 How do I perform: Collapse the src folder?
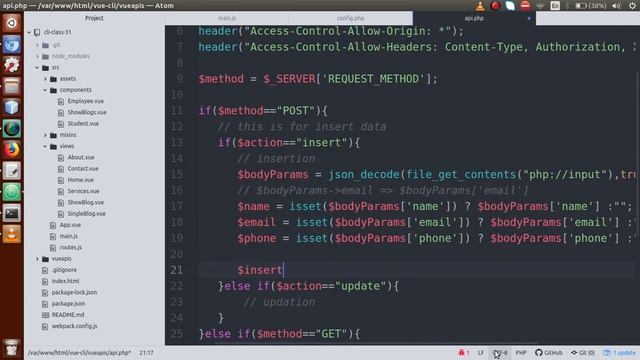point(38,68)
